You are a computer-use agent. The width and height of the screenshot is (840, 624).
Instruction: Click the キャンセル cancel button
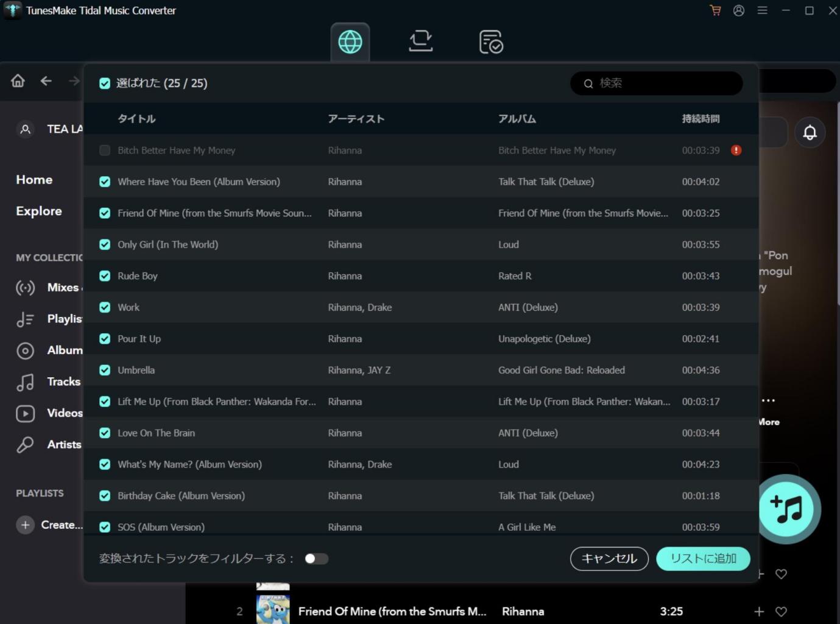(x=609, y=559)
